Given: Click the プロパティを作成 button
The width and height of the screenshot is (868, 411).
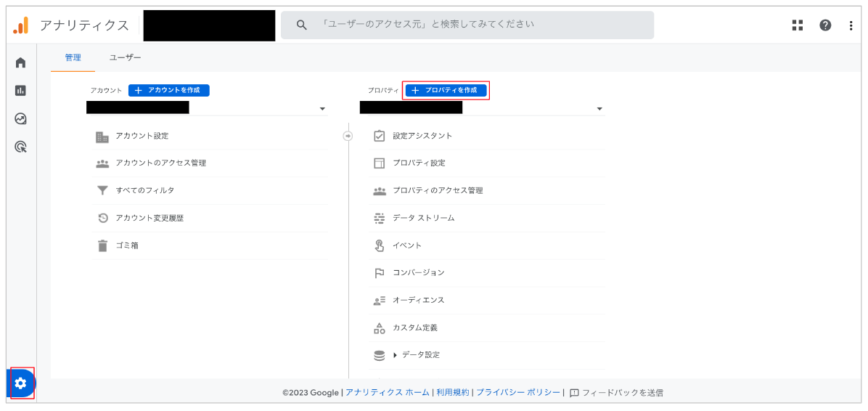Looking at the screenshot, I should (446, 90).
